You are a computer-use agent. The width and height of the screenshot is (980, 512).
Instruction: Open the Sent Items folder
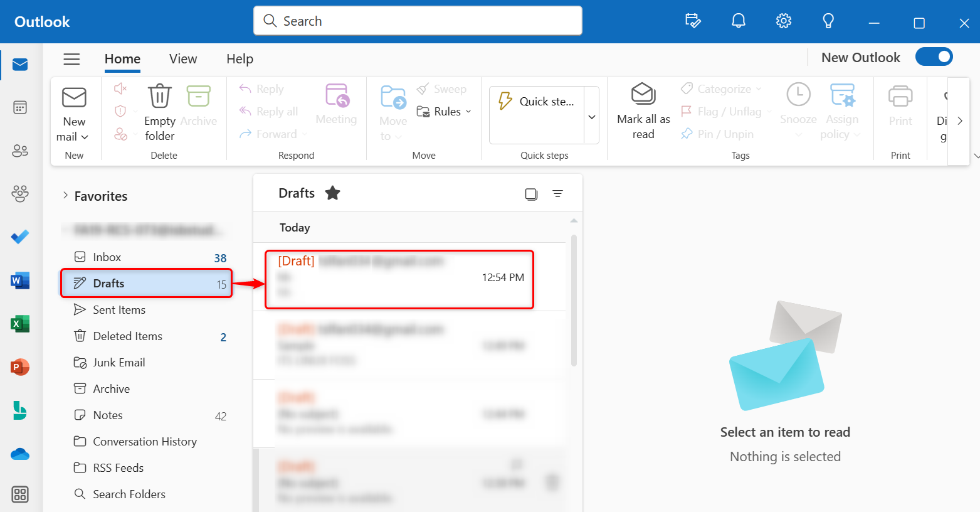[x=147, y=310]
